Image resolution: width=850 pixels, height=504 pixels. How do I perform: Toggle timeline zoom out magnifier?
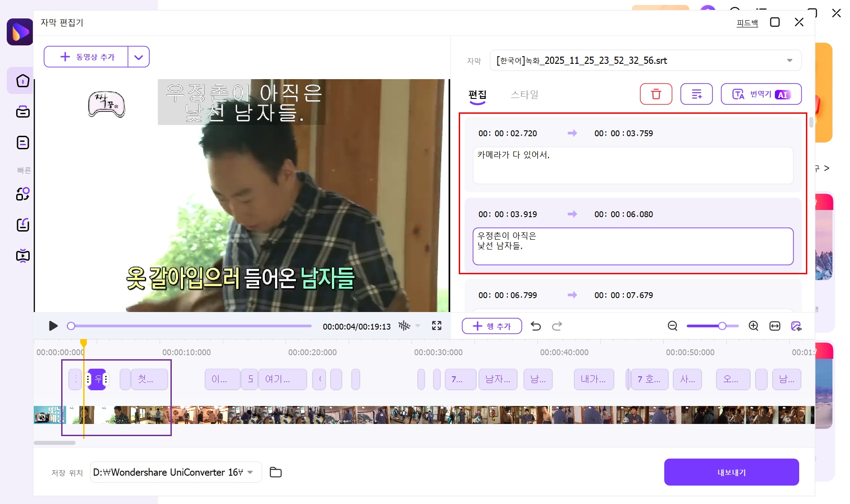point(672,326)
